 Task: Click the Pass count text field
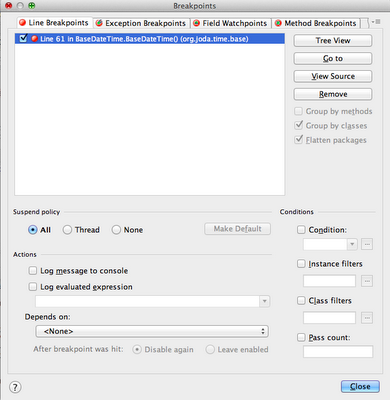click(x=338, y=352)
